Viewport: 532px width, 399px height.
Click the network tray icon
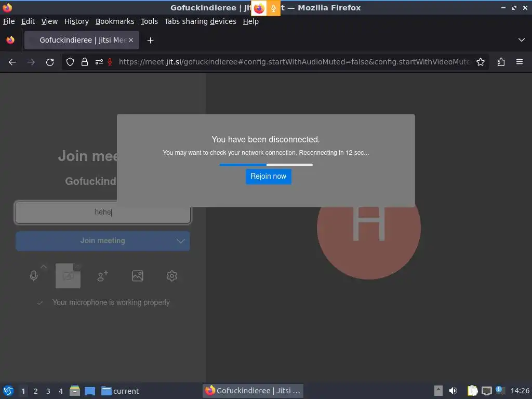486,391
